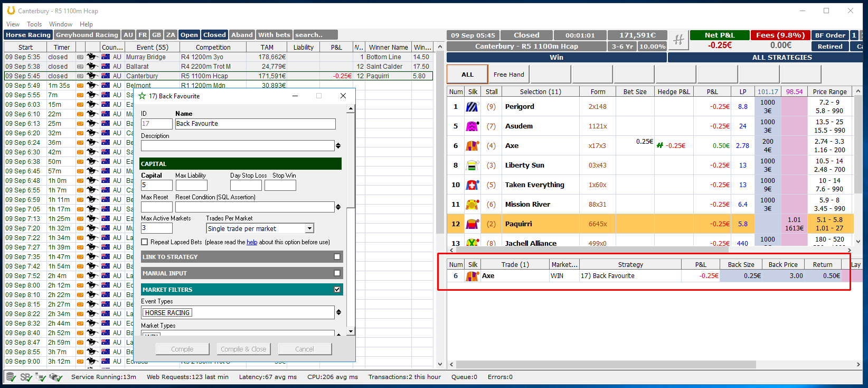The image size is (868, 388).
Task: Click the Retired button
Action: point(830,47)
